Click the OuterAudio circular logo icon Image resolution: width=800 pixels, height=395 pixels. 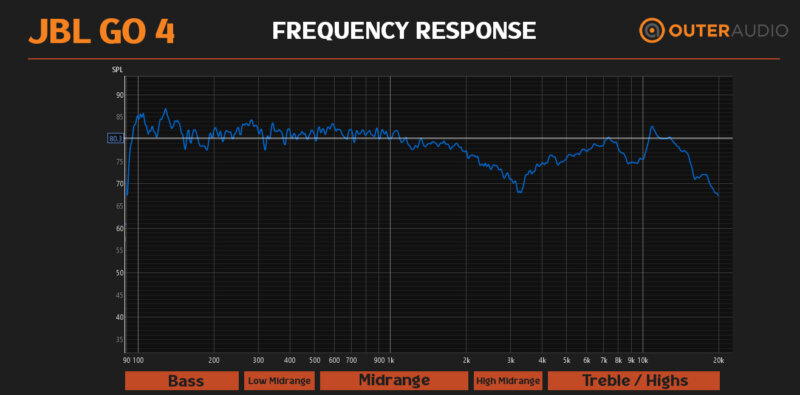(652, 31)
